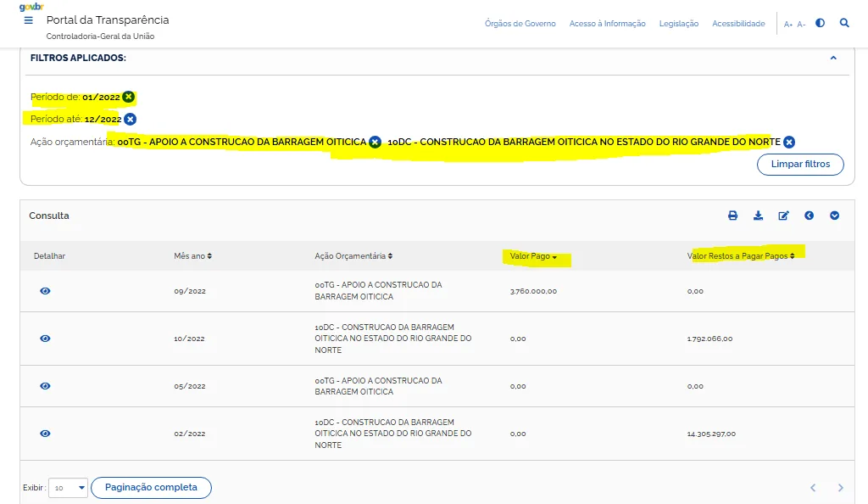
Task: Go to next page of results
Action: point(840,488)
